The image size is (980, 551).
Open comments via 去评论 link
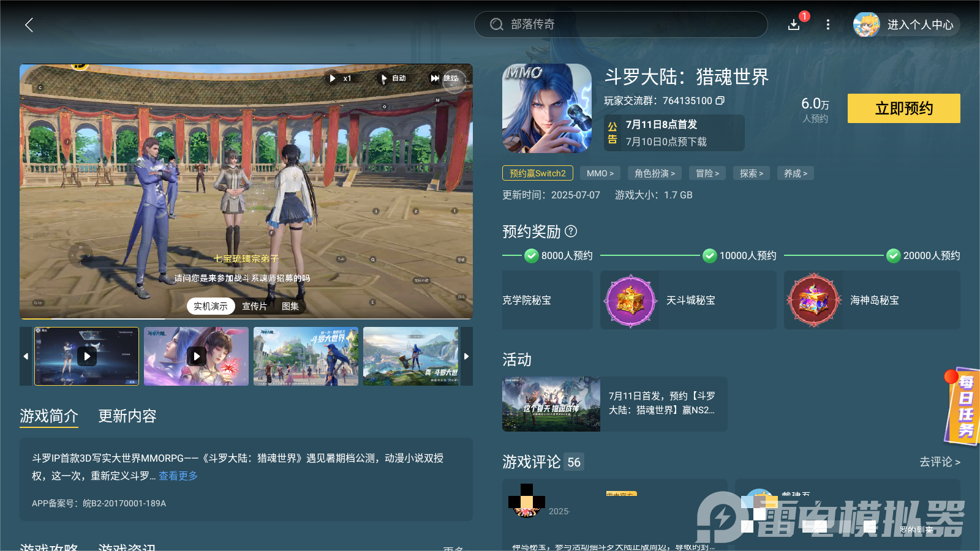[x=938, y=462]
